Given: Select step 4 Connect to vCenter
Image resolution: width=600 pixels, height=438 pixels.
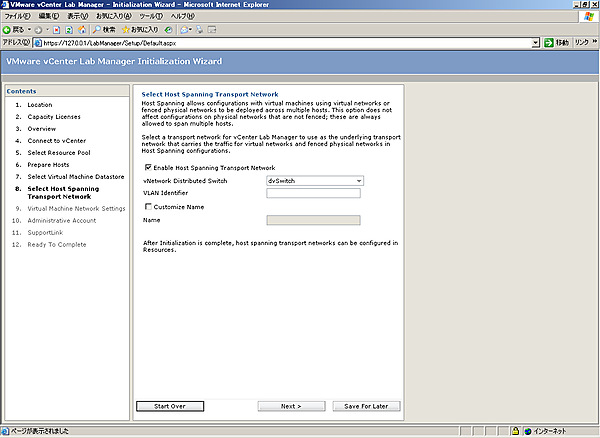Looking at the screenshot, I should pos(57,141).
